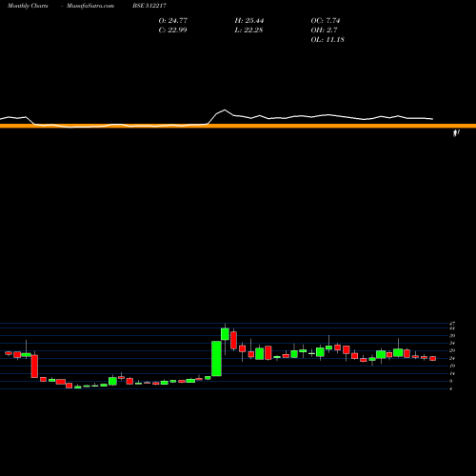This screenshot has width=476, height=476.
Task: Click the 'OL: 11.18' reading
Action: click(x=327, y=40)
